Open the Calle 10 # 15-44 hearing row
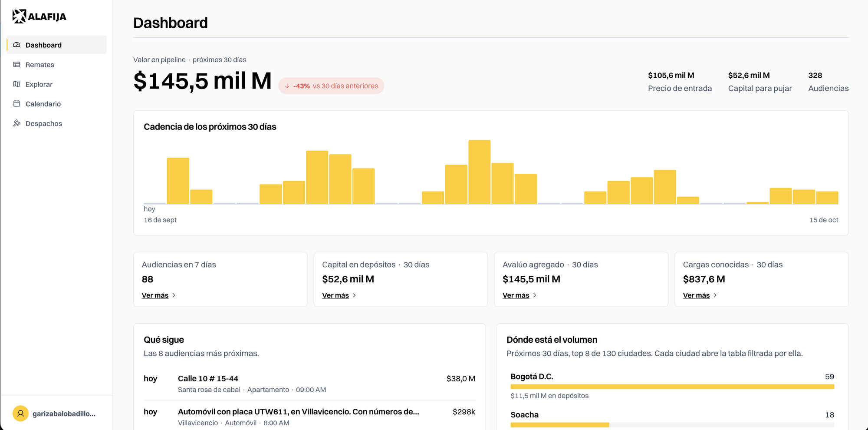868x430 pixels. tap(309, 384)
